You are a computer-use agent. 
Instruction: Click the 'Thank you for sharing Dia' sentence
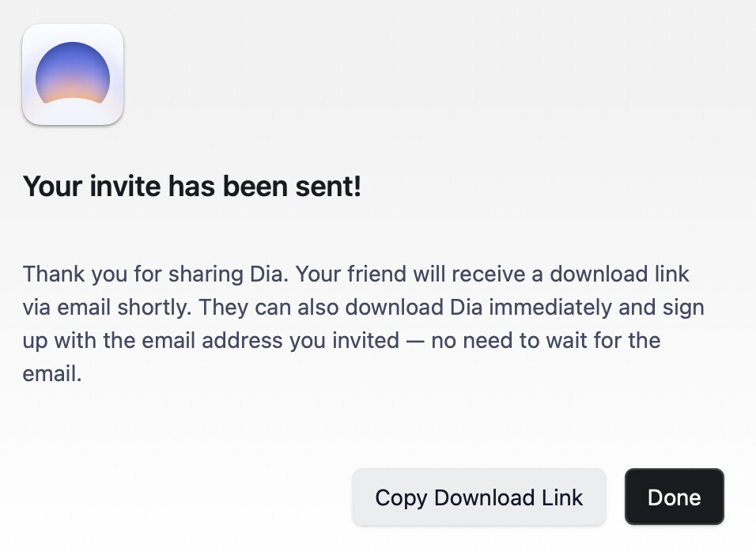click(155, 274)
